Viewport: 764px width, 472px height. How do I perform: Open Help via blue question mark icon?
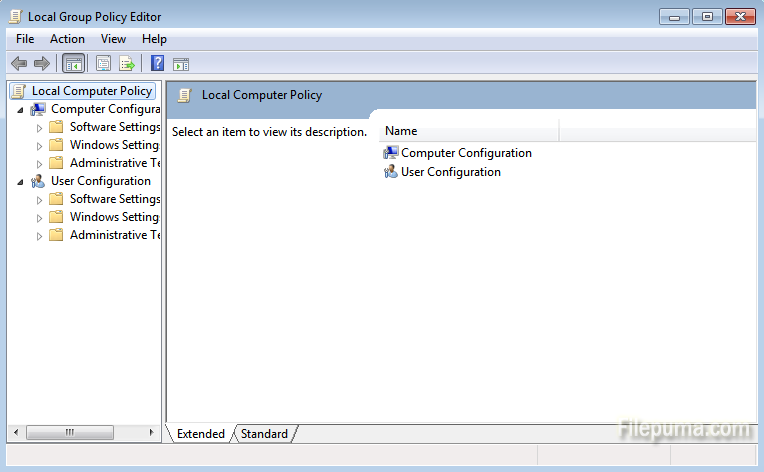point(157,64)
